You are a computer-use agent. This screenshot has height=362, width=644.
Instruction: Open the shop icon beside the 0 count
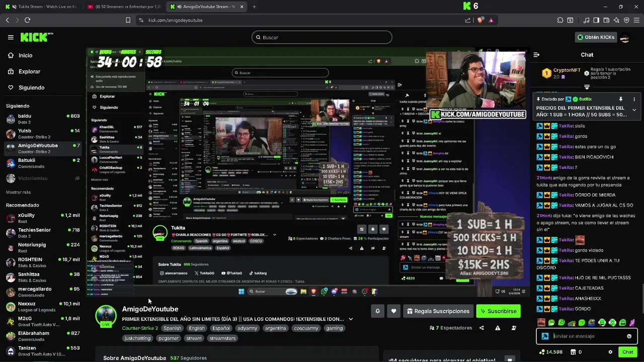pos(573,352)
